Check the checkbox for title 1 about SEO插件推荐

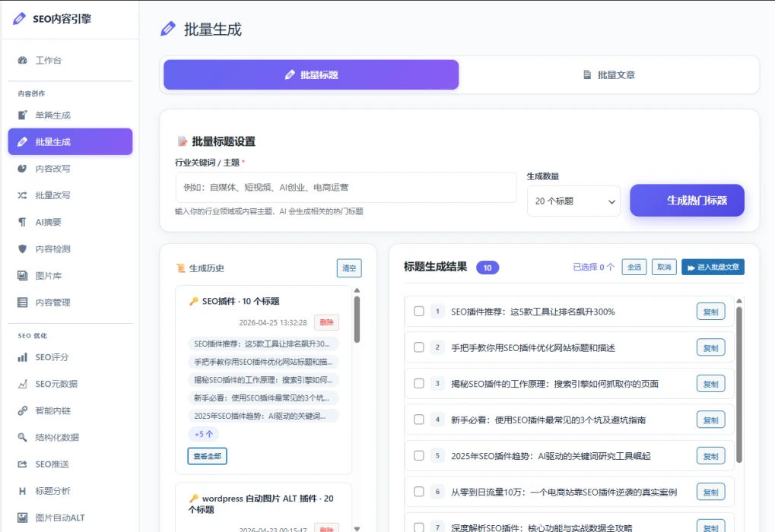pyautogui.click(x=418, y=311)
